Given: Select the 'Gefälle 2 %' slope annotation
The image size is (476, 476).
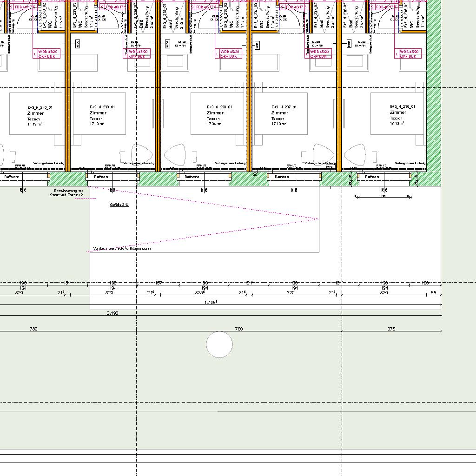Looking at the screenshot, I should pos(119,205).
